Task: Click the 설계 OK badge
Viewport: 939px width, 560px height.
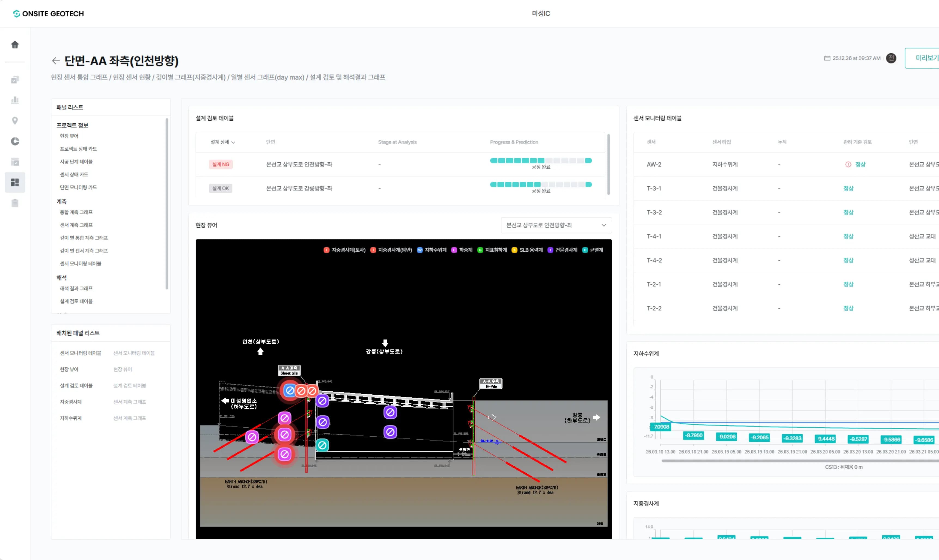Action: [x=221, y=188]
